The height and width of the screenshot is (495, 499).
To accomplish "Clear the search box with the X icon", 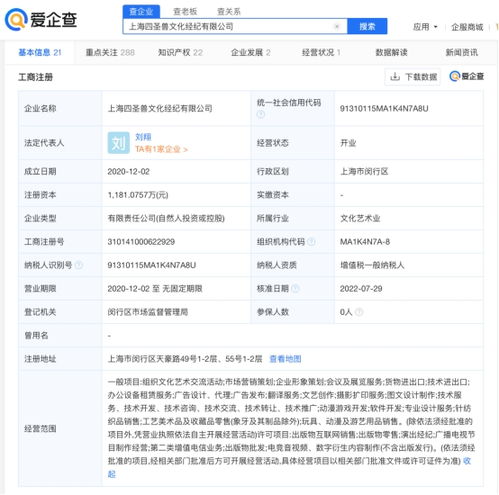I will [337, 27].
